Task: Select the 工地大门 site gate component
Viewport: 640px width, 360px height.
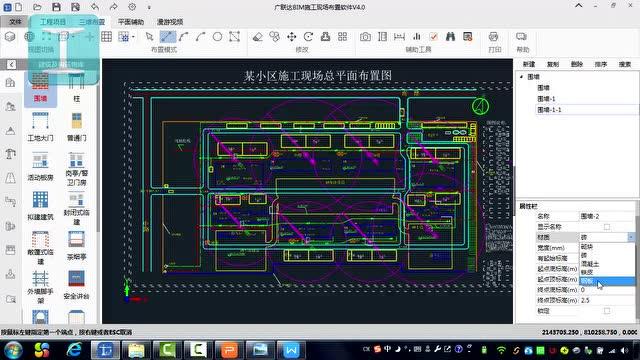Action: (40, 127)
